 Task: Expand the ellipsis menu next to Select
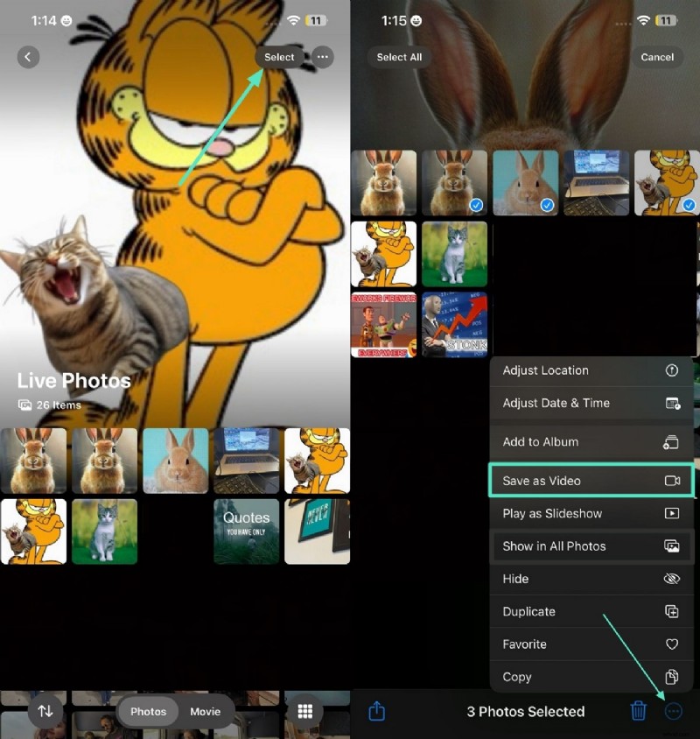[x=321, y=56]
